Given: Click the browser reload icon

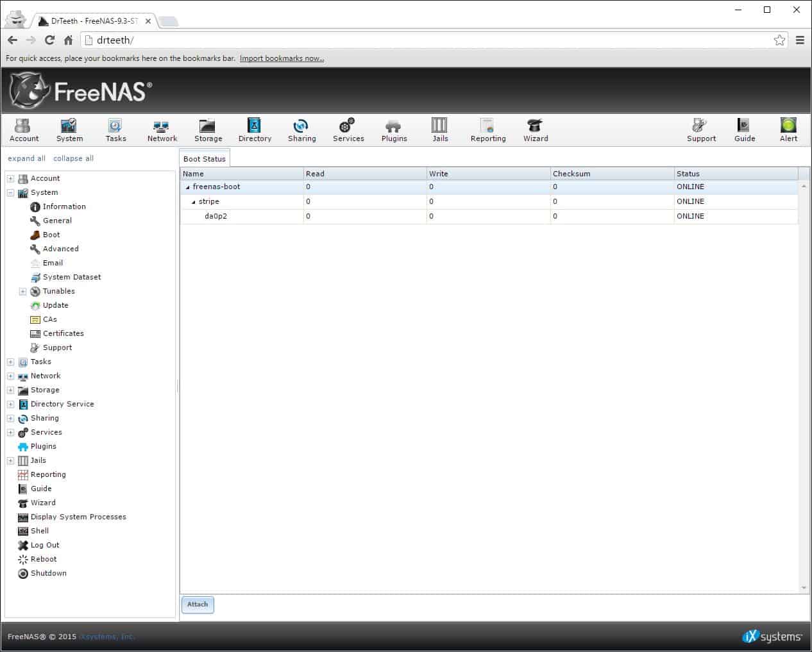Looking at the screenshot, I should click(x=49, y=40).
